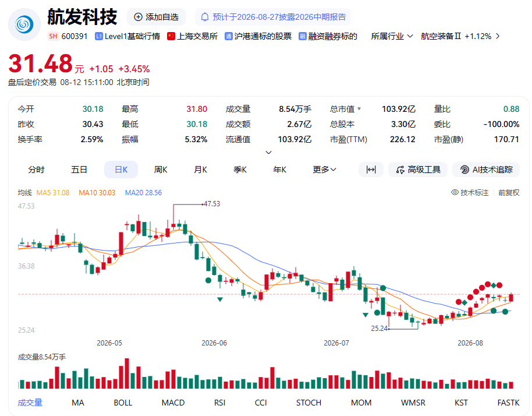
Task: Click the China flag icon
Action: [x=171, y=36]
